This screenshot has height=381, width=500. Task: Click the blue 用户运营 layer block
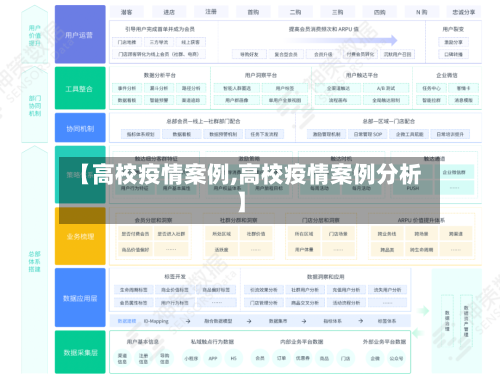(80, 34)
